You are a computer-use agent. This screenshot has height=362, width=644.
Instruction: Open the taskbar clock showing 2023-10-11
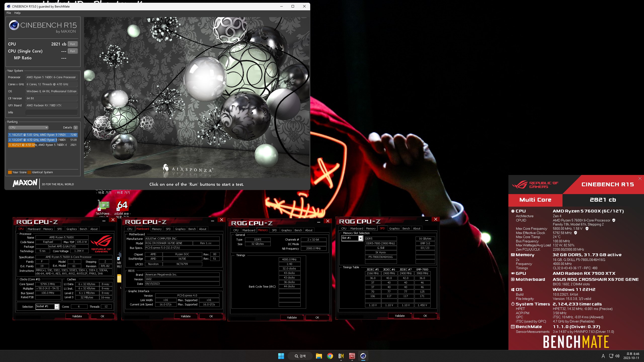631,356
